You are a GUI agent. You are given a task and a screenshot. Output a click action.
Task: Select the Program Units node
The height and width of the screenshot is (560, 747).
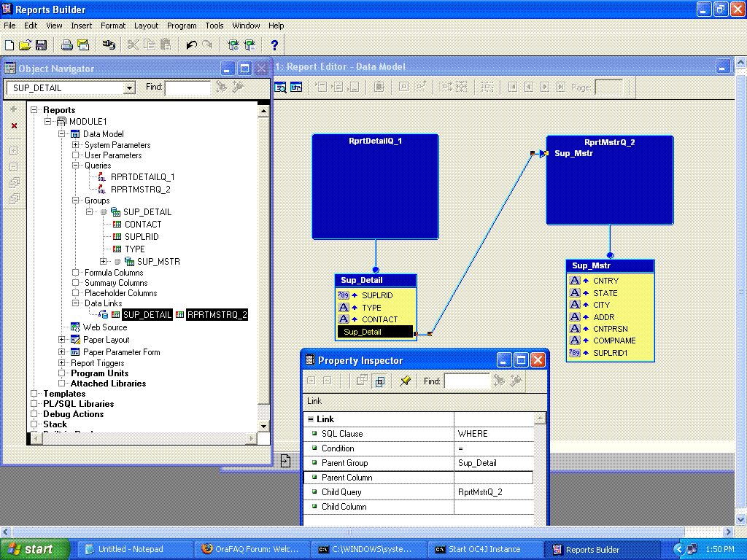(x=99, y=373)
